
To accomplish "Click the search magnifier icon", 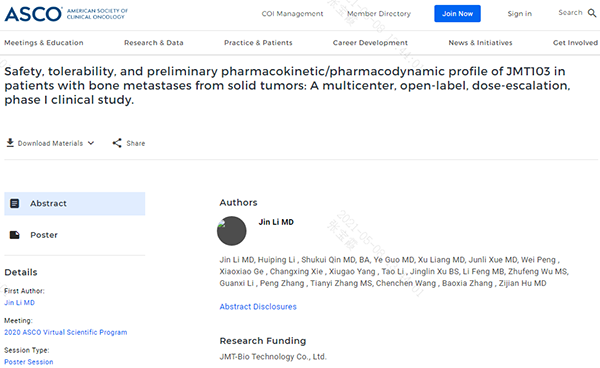I will [592, 13].
